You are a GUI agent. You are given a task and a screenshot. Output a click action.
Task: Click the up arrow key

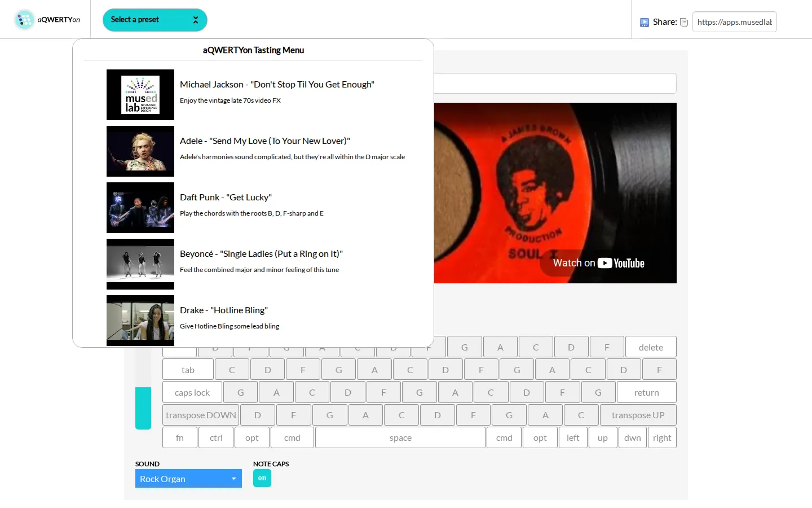click(x=603, y=437)
